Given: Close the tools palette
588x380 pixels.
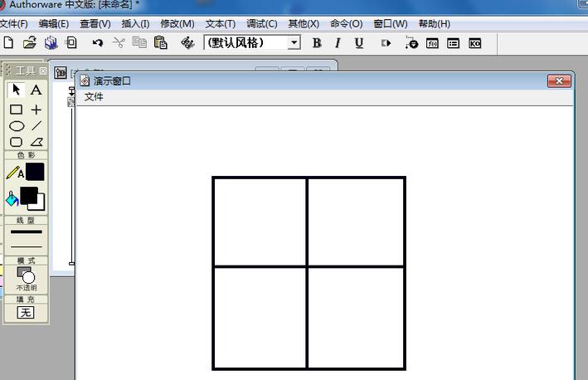Looking at the screenshot, I should click(x=43, y=71).
